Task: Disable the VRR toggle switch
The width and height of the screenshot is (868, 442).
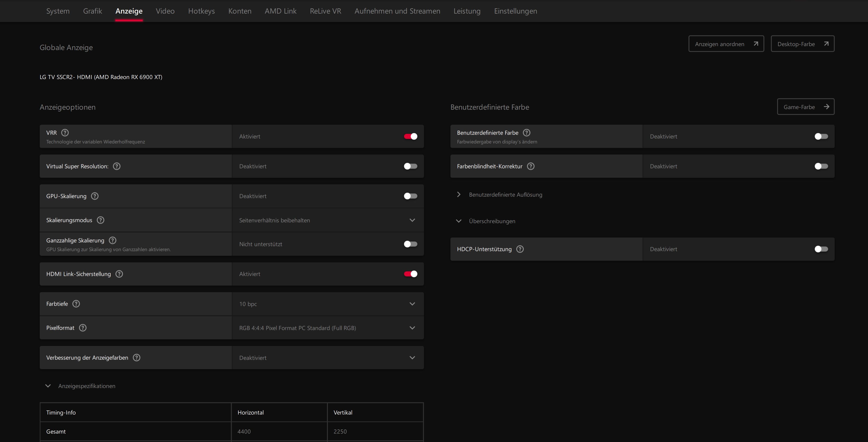Action: click(x=410, y=137)
